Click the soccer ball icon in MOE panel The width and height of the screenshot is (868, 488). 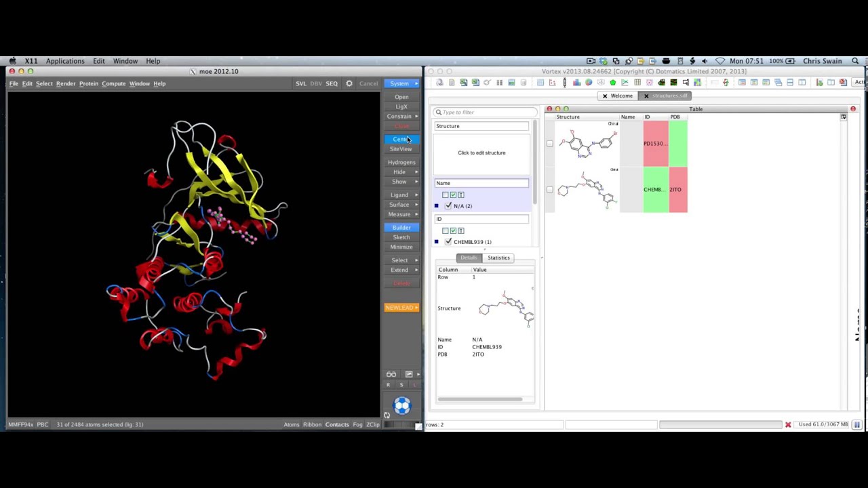(402, 405)
